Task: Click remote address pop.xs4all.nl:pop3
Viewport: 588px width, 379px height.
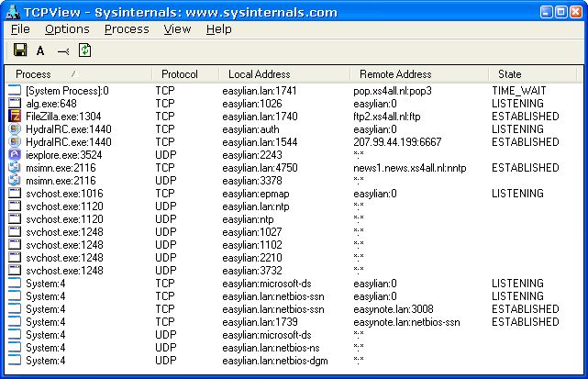Action: pos(393,91)
